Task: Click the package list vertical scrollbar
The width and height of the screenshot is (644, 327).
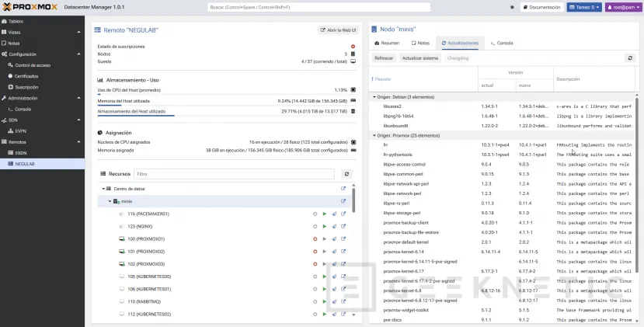Action: [636, 185]
